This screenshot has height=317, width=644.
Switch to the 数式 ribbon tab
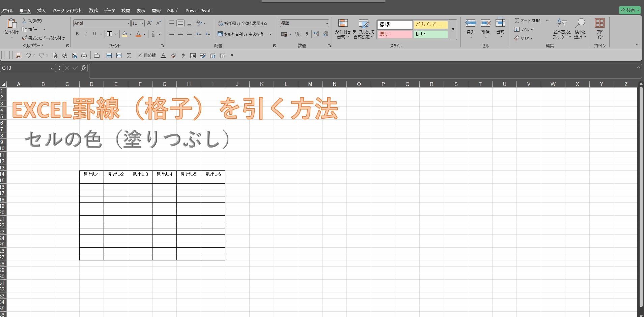point(93,10)
